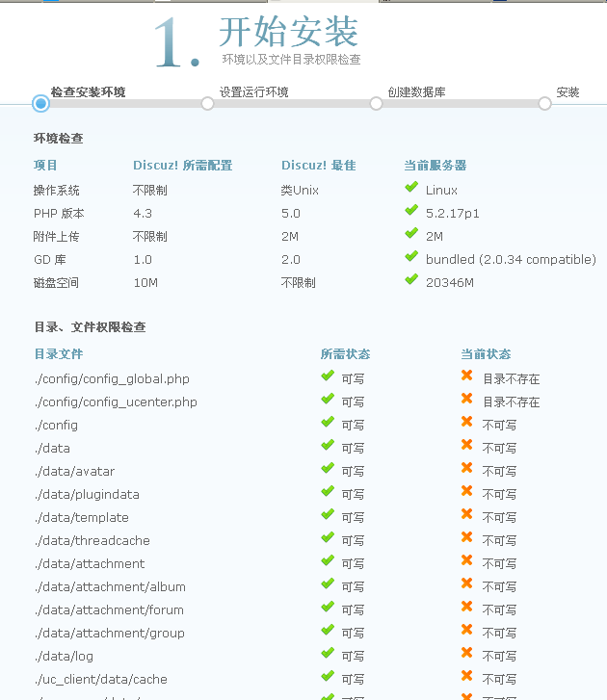Screen dimensions: 607x700
Task: Click the ./config/config_global.php path
Action: (x=112, y=379)
